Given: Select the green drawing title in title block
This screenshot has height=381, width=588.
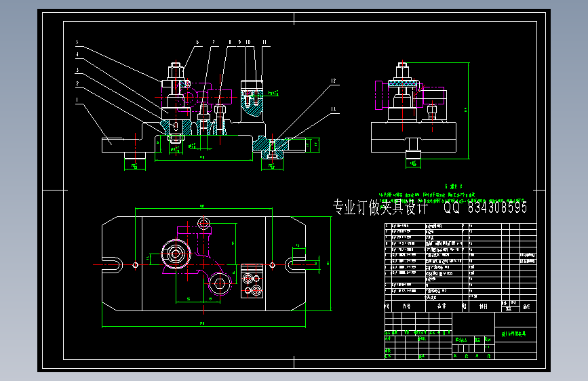Looking at the screenshot, I should 514,334.
